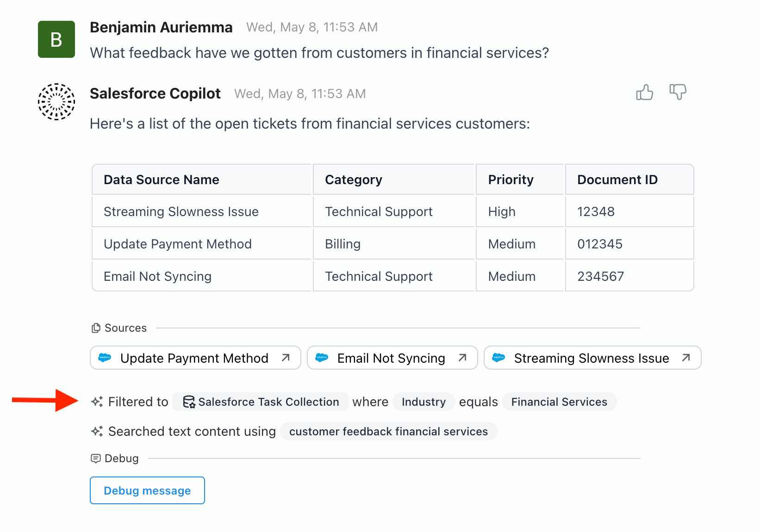This screenshot has width=760, height=532.
Task: Click the Debug message button
Action: [147, 490]
